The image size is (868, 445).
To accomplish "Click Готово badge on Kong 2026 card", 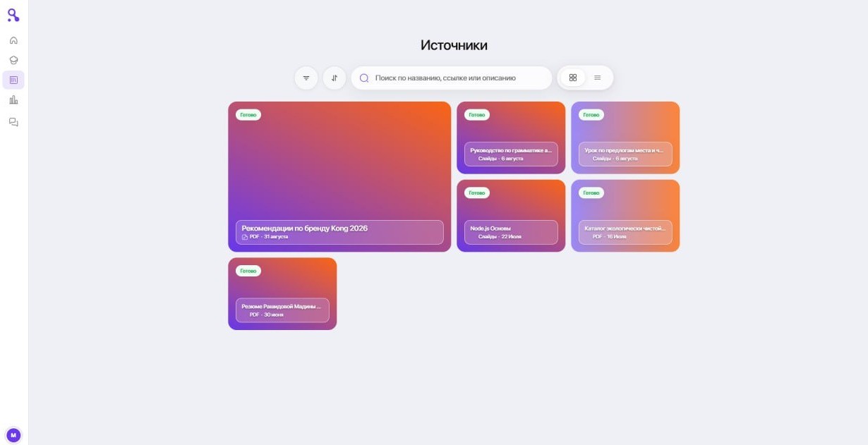I will click(248, 115).
